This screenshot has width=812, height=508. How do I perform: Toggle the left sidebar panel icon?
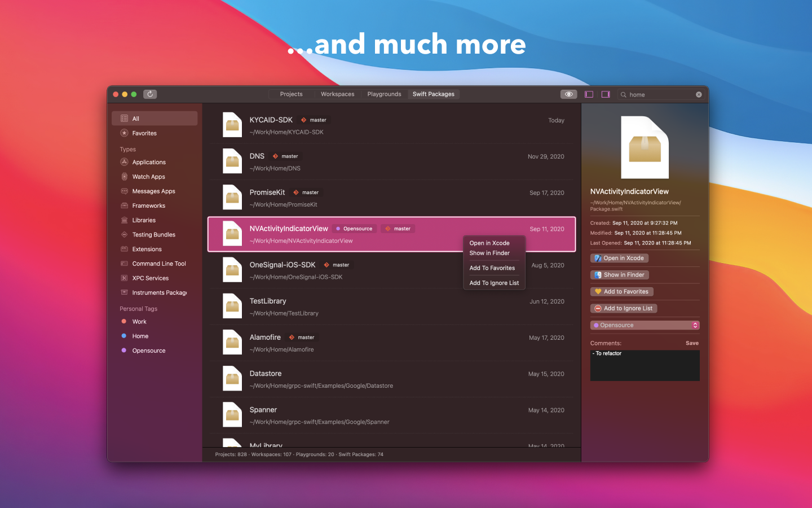click(589, 94)
